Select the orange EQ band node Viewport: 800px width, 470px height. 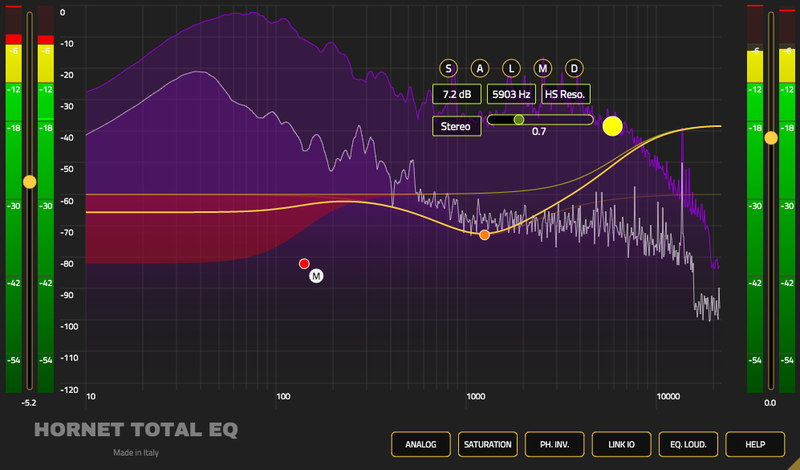[484, 235]
